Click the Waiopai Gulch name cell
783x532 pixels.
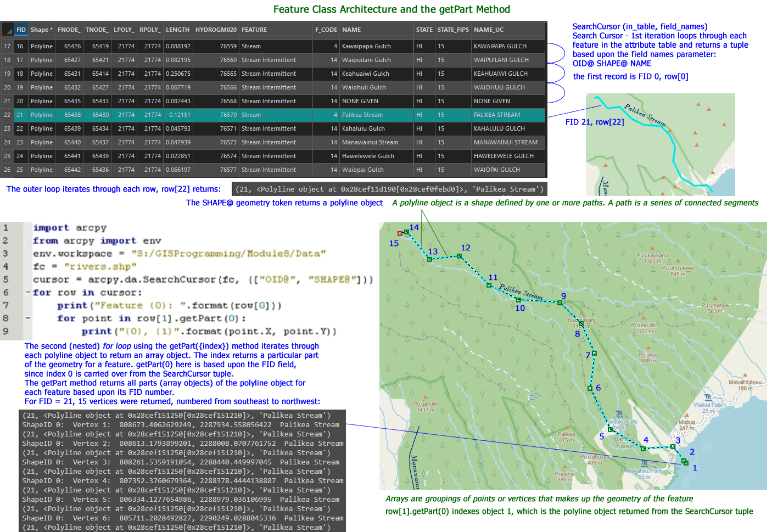click(x=377, y=170)
